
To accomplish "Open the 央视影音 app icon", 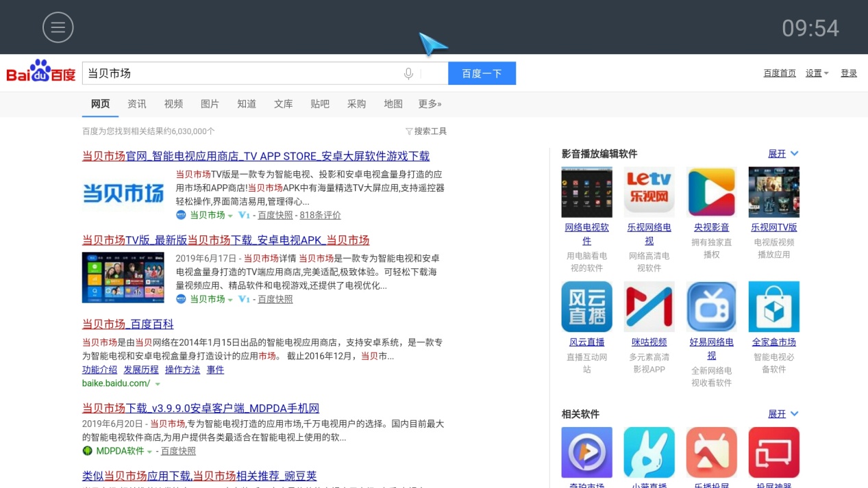I will tap(710, 192).
